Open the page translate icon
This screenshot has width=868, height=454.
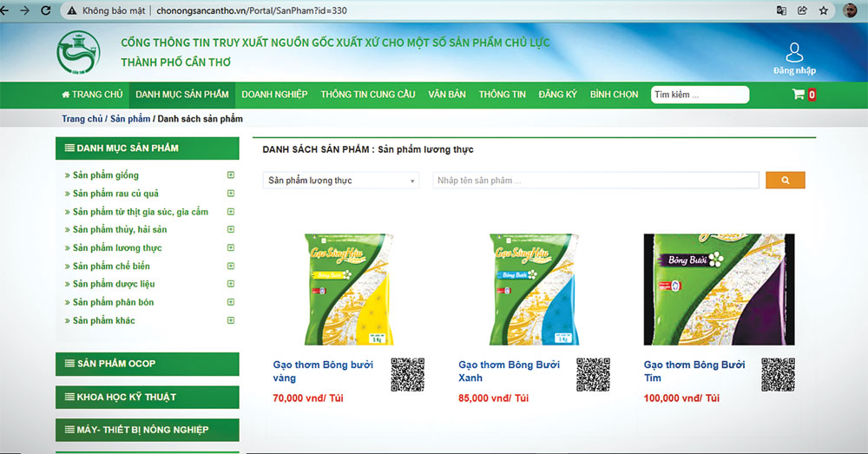pyautogui.click(x=781, y=10)
